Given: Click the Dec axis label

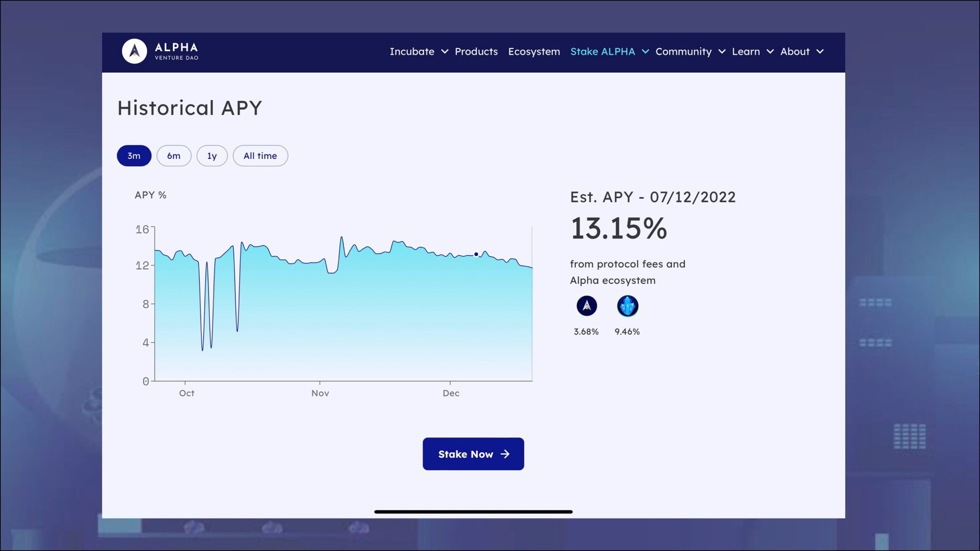Looking at the screenshot, I should pyautogui.click(x=451, y=393).
